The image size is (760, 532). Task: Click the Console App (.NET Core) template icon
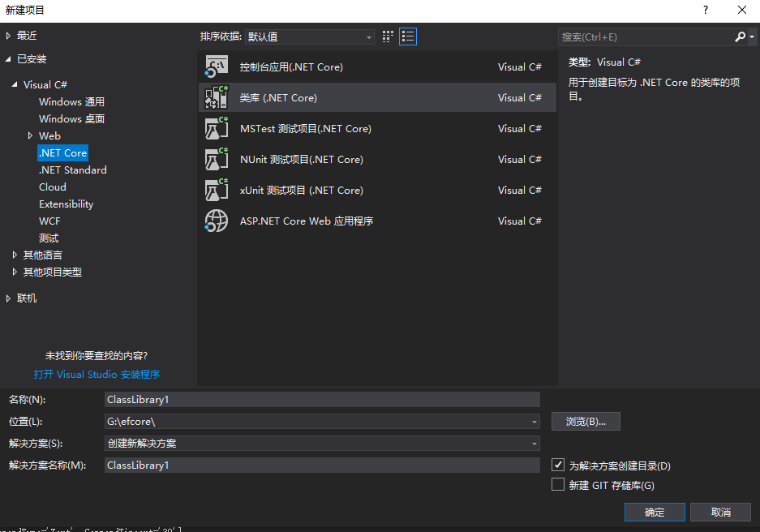click(217, 66)
